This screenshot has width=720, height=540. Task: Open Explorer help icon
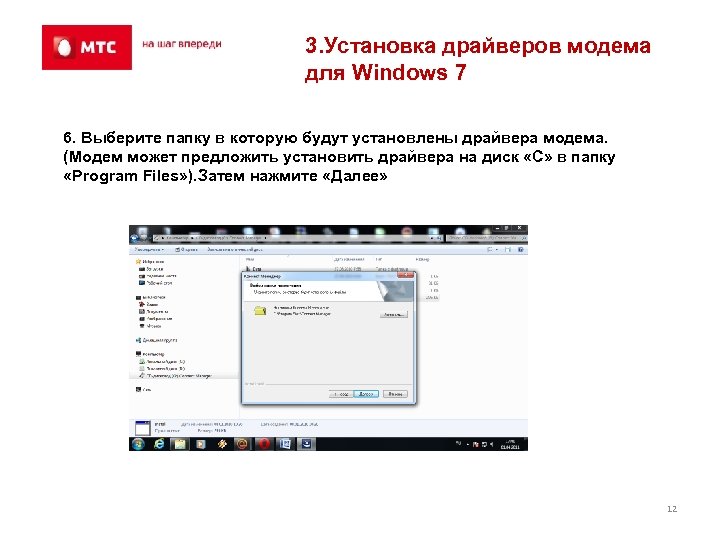[521, 249]
